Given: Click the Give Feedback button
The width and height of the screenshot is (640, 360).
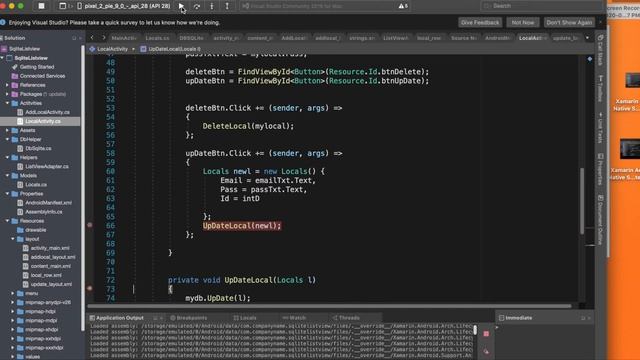Looking at the screenshot, I should pyautogui.click(x=480, y=22).
